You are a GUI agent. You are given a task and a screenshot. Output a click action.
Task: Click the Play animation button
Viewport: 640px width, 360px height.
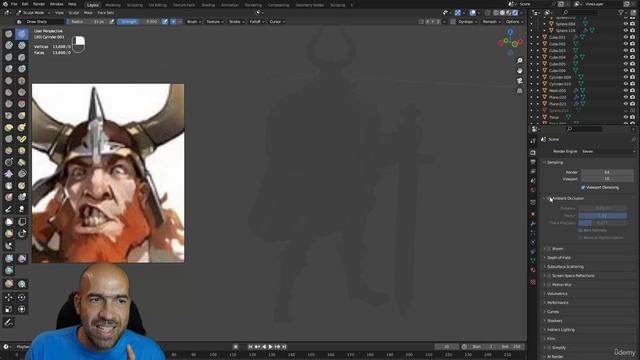270,347
